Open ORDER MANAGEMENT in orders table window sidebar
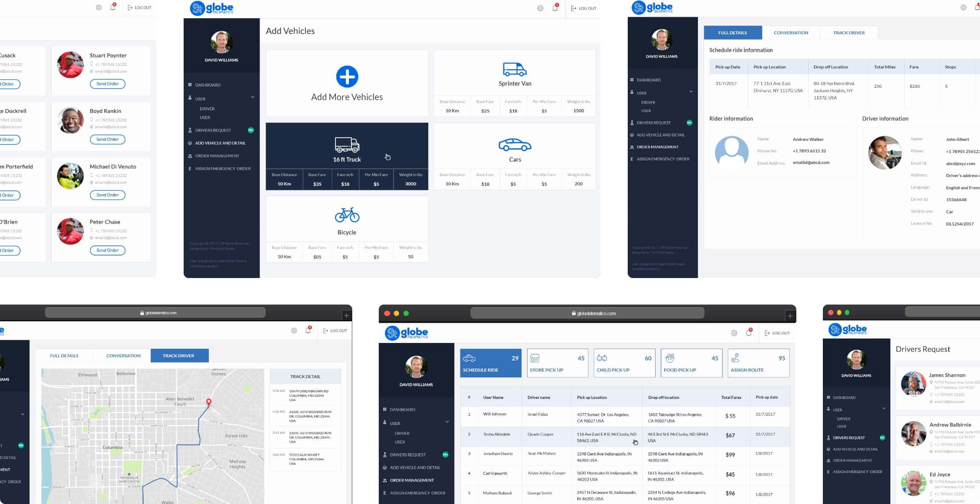Viewport: 980px width, 504px height. tap(412, 481)
